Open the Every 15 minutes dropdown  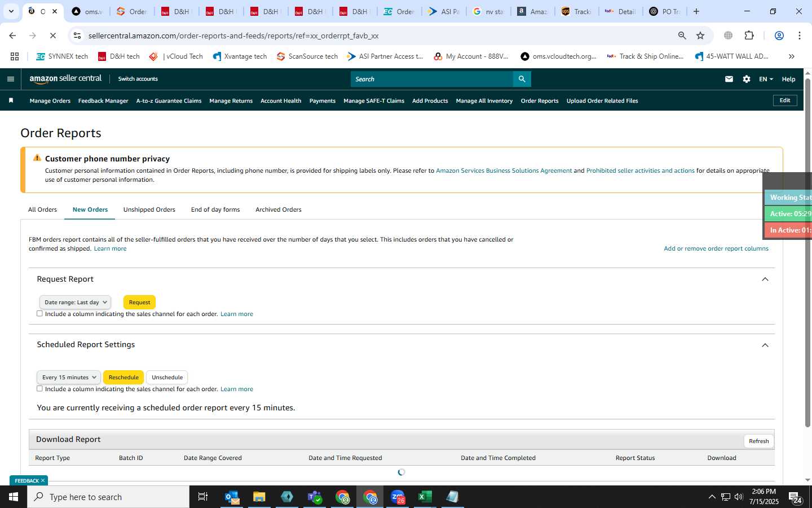69,377
